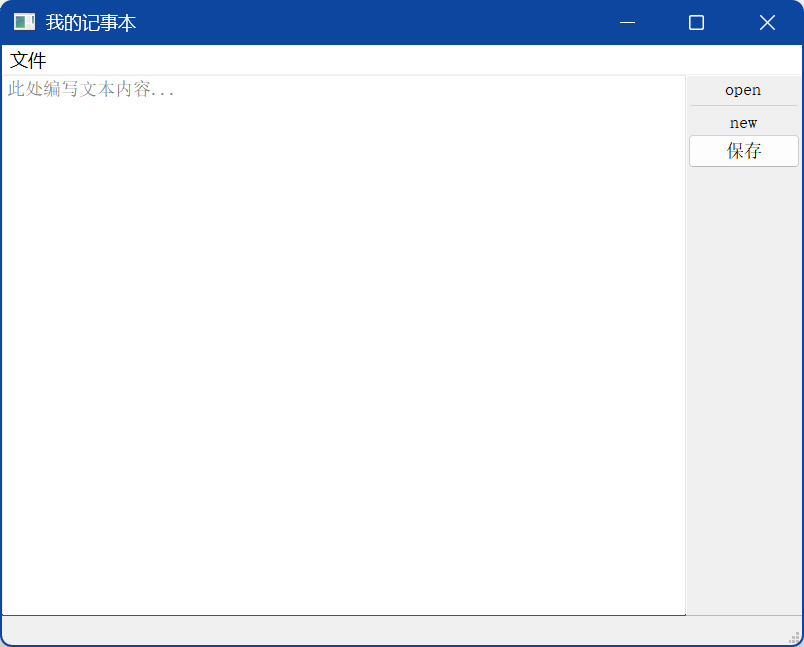Click the resize grip in status bar

point(794,637)
